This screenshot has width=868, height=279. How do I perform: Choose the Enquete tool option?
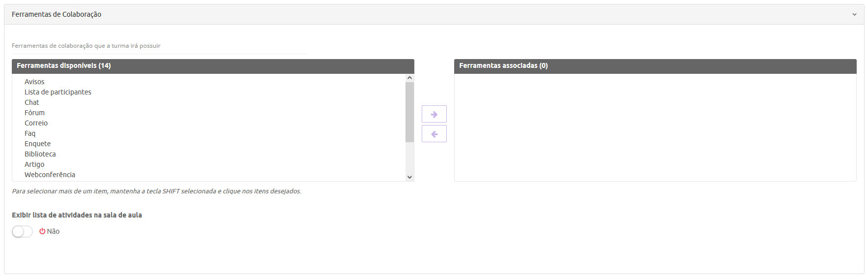click(37, 144)
